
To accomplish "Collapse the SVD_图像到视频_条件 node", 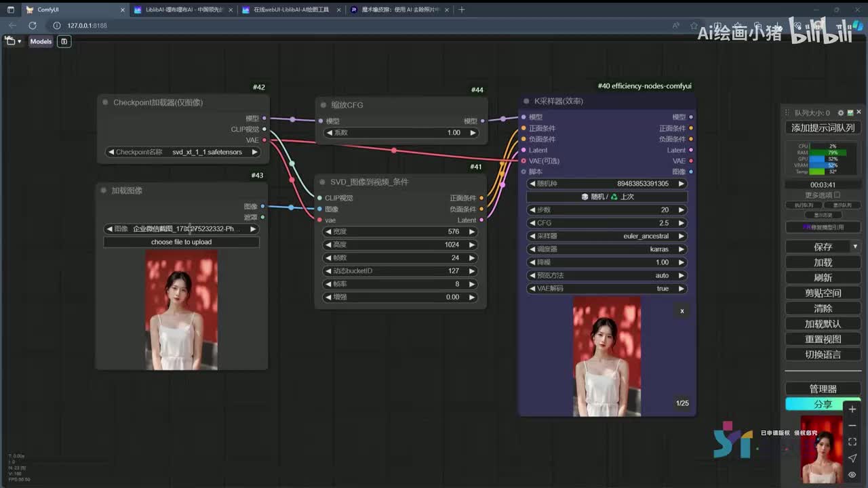I will coord(323,182).
